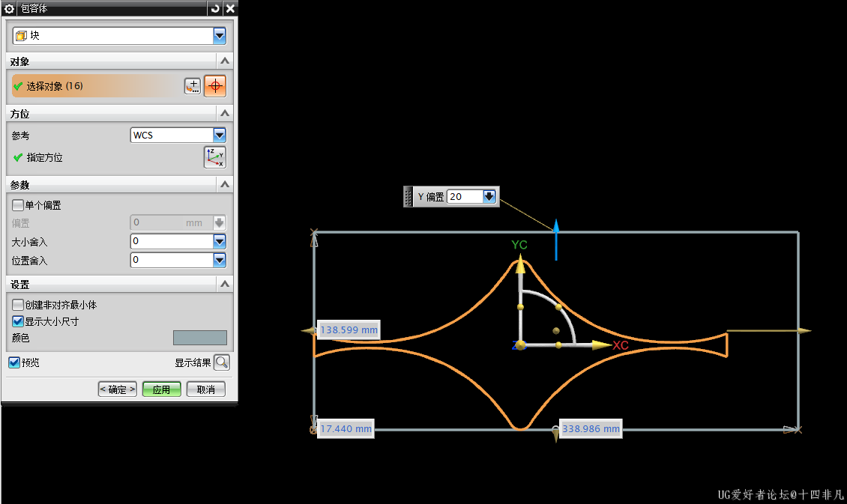The width and height of the screenshot is (847, 504).
Task: Click the right side offset arrow handle
Action: (805, 330)
